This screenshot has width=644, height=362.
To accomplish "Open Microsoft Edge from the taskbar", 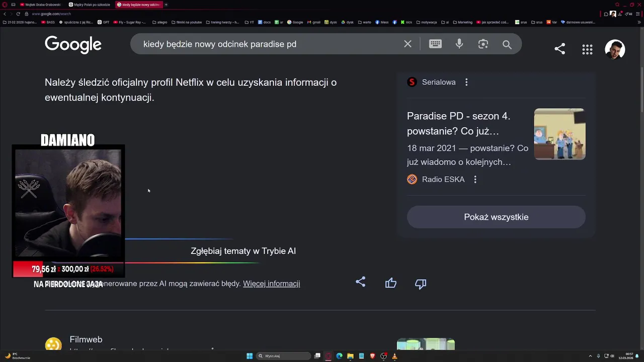I will click(x=339, y=356).
